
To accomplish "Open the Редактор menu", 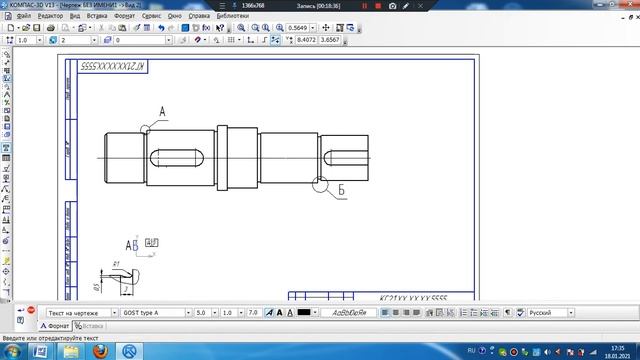I will coord(50,16).
